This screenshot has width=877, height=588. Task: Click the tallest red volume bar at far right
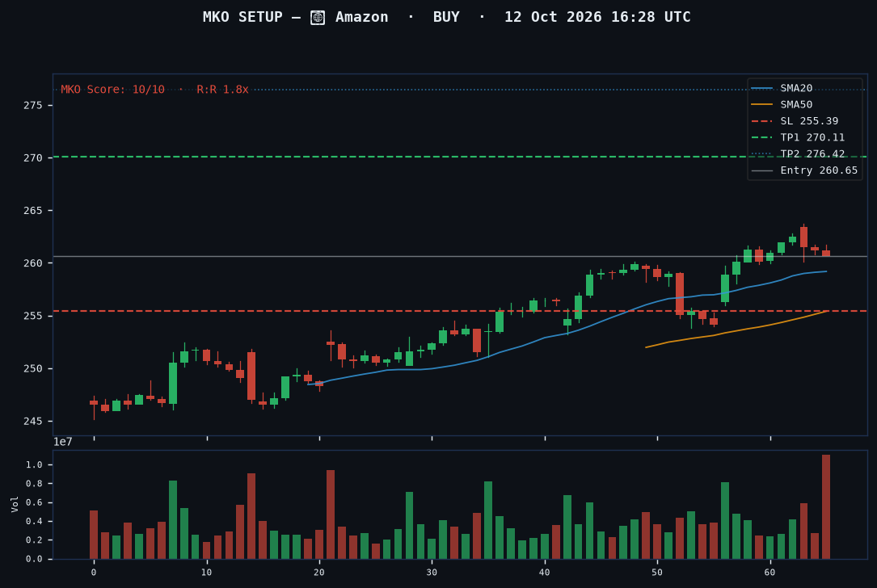tap(826, 507)
